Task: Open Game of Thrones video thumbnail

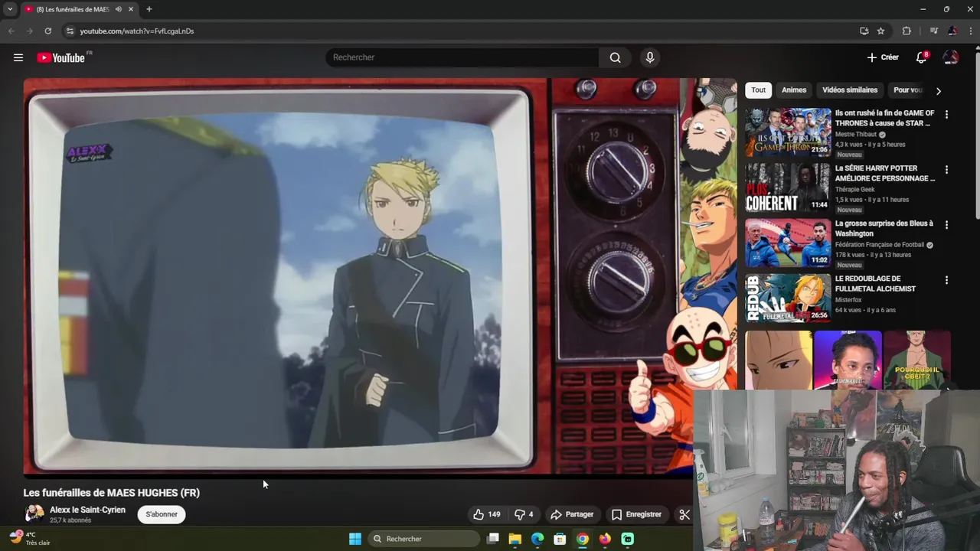Action: pyautogui.click(x=788, y=132)
